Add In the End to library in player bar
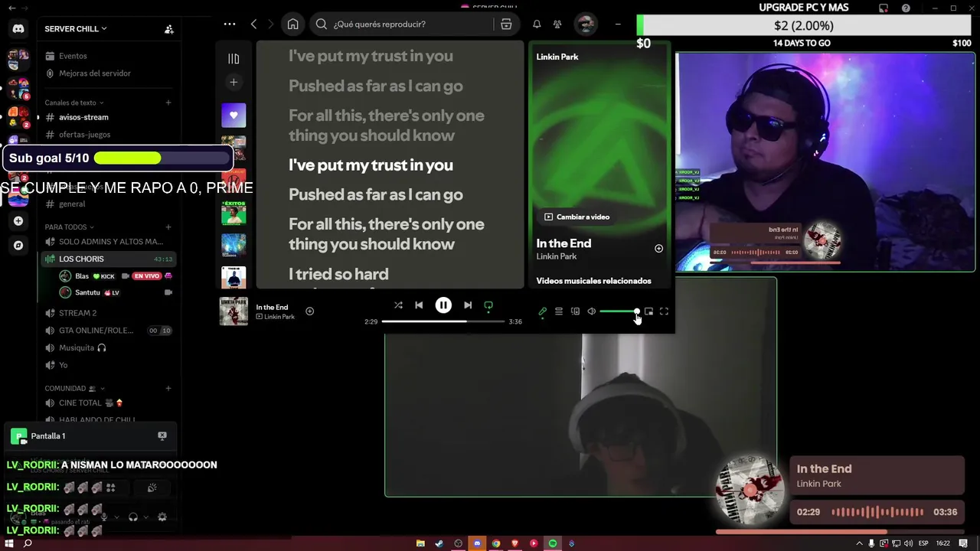Screen dimensions: 980x551 pos(309,311)
